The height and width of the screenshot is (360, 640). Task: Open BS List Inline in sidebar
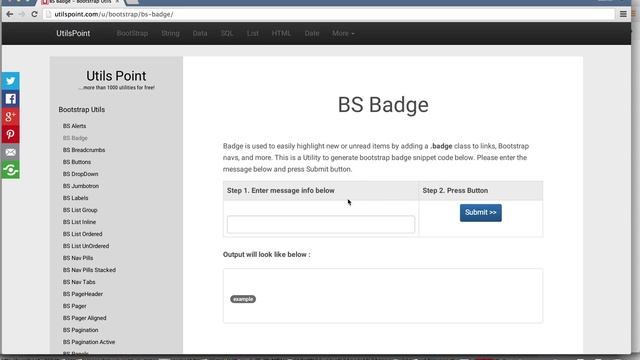[x=79, y=222]
